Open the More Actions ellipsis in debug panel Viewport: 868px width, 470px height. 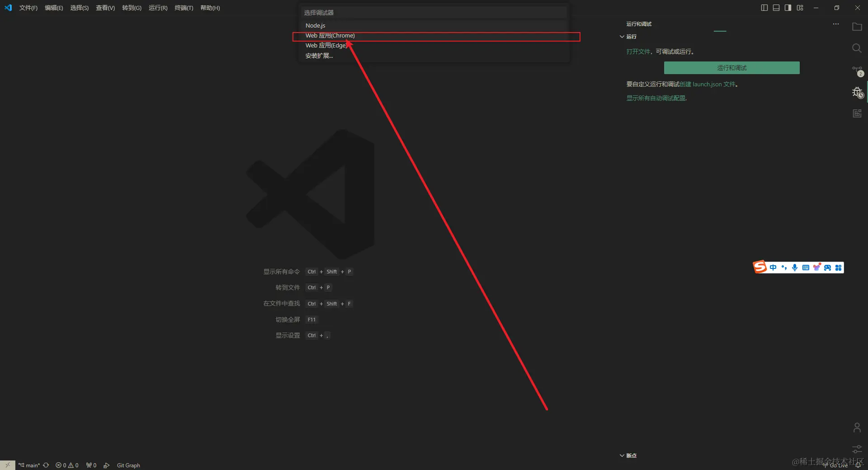pos(836,24)
